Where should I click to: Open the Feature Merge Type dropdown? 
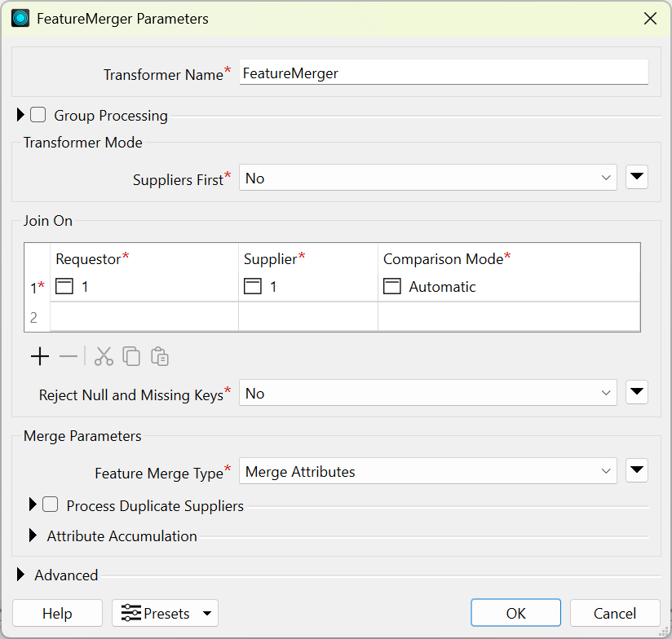click(427, 471)
